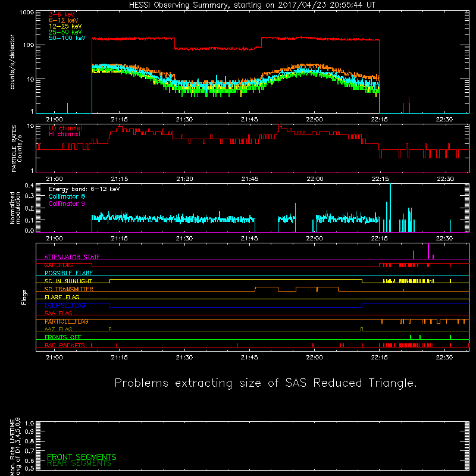Click the 0.3 tick on the modulation axis
This screenshot has height=476, width=476.
point(29,196)
